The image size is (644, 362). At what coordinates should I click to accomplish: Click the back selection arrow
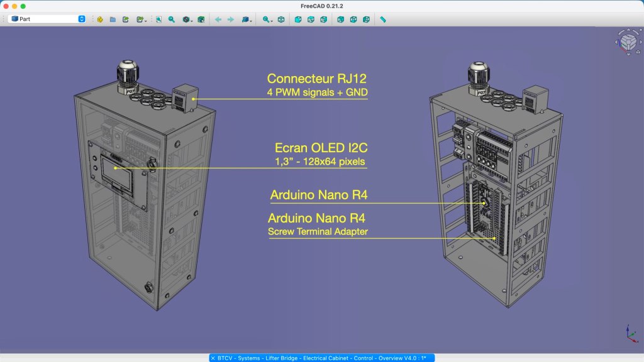(x=218, y=19)
